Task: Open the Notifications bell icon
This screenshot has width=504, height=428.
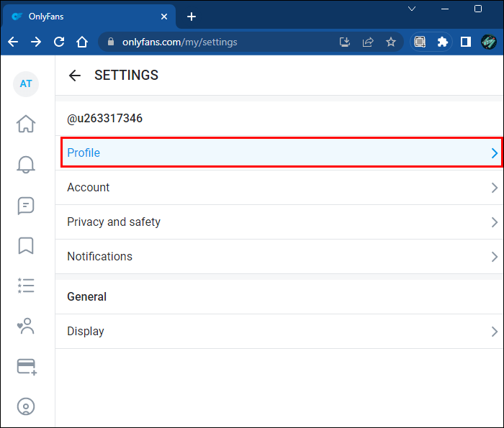Action: pos(26,165)
